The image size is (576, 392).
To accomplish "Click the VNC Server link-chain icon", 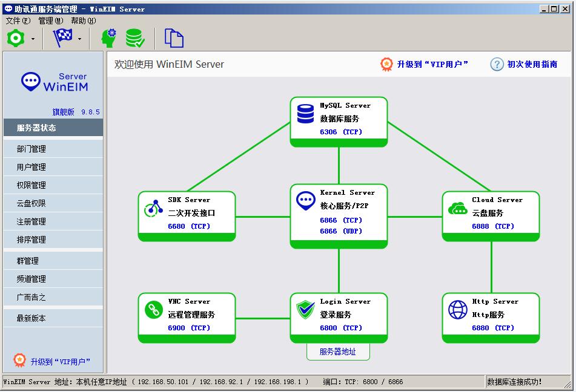I will click(x=154, y=310).
